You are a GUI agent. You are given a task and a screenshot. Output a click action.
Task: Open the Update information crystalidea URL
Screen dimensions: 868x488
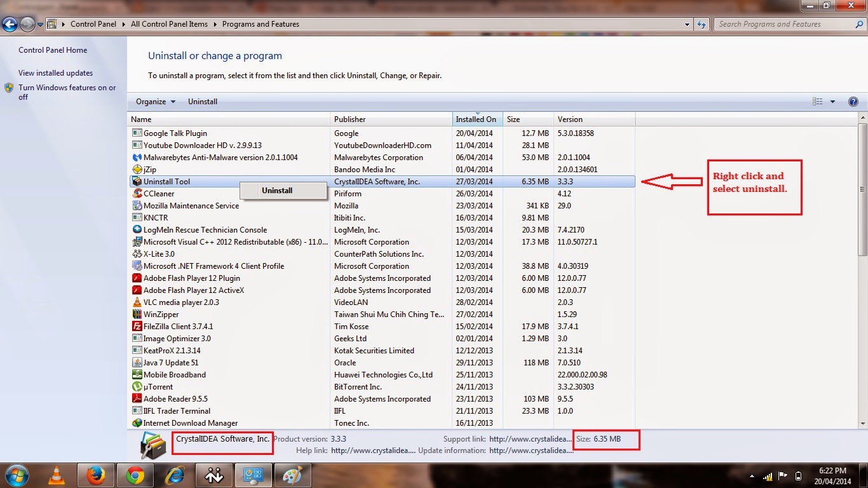[x=531, y=451]
